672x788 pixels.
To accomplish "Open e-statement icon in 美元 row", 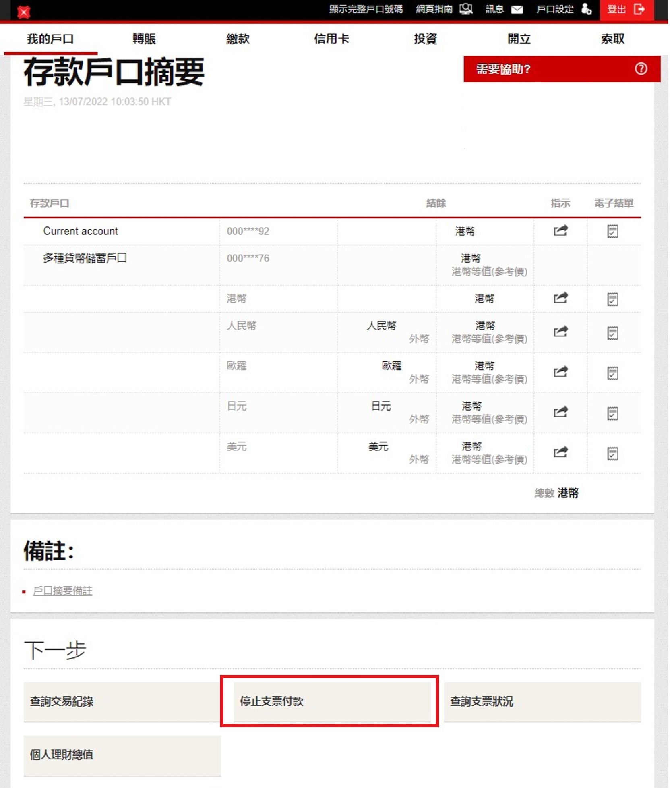I will point(612,454).
